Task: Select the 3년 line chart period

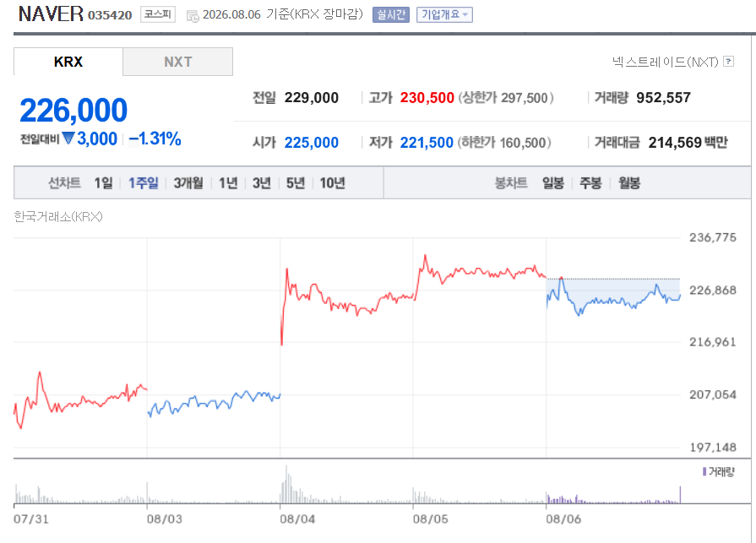Action: pyautogui.click(x=262, y=183)
